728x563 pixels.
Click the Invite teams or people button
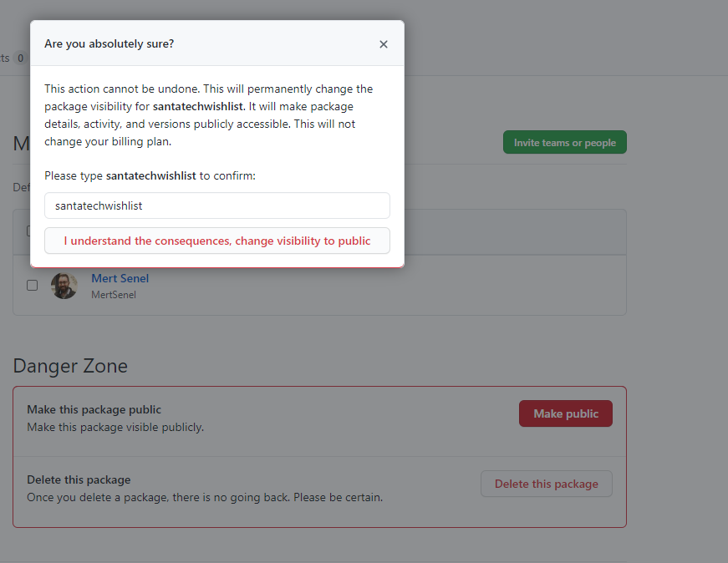pyautogui.click(x=564, y=143)
